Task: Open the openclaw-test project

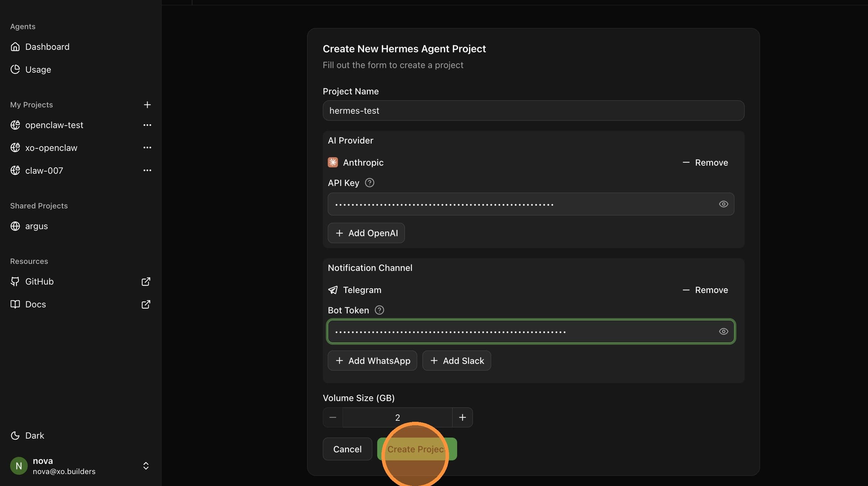Action: coord(54,125)
